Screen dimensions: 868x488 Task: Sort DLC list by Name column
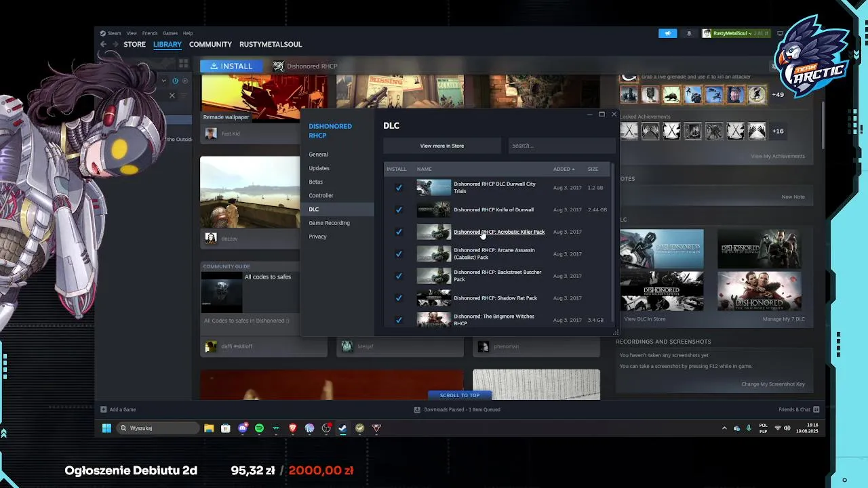point(424,169)
